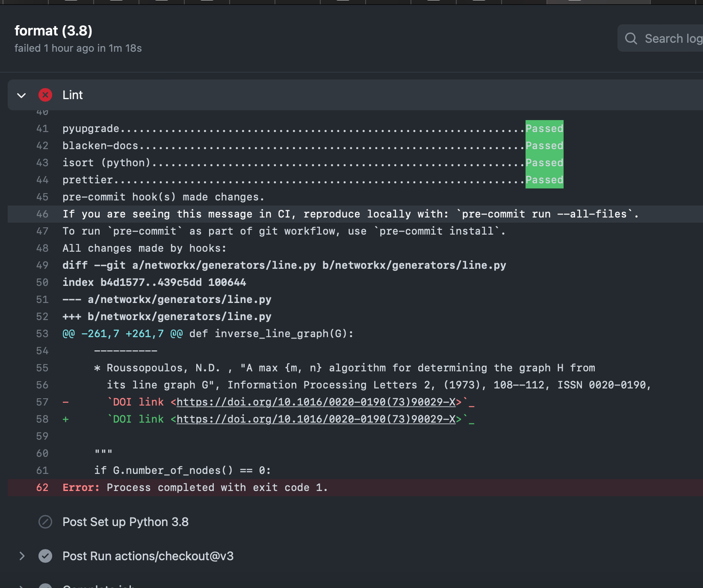Click the Passed badge on the pyupgrade line
This screenshot has height=588, width=703.
pyautogui.click(x=544, y=129)
